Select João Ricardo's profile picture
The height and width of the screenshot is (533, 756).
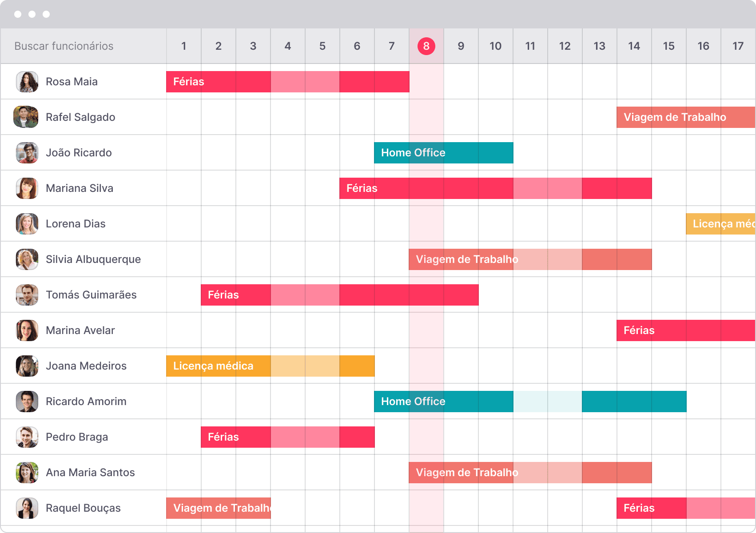27,153
